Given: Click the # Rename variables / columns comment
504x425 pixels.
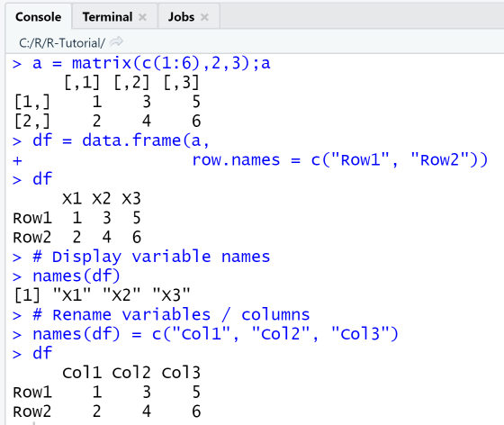Looking at the screenshot, I should (161, 315).
